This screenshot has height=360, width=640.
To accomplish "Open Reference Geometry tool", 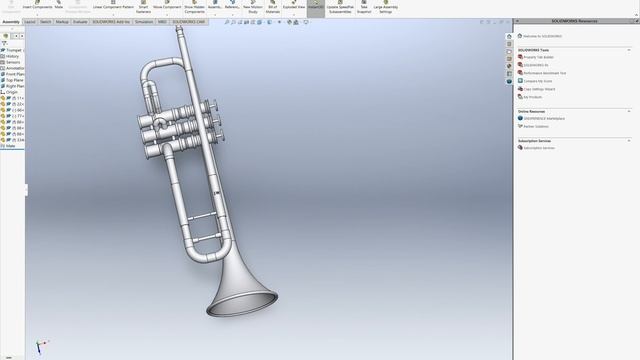I will point(232,5).
